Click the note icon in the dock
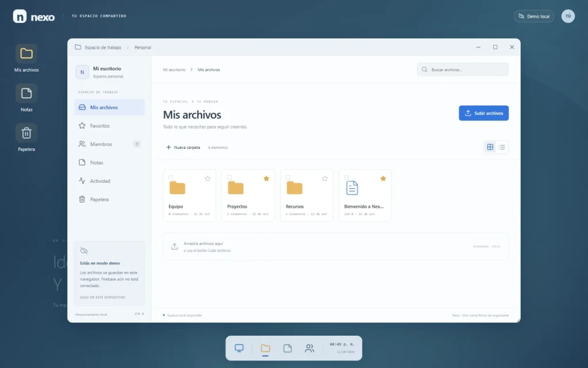The image size is (588, 368). (x=288, y=348)
